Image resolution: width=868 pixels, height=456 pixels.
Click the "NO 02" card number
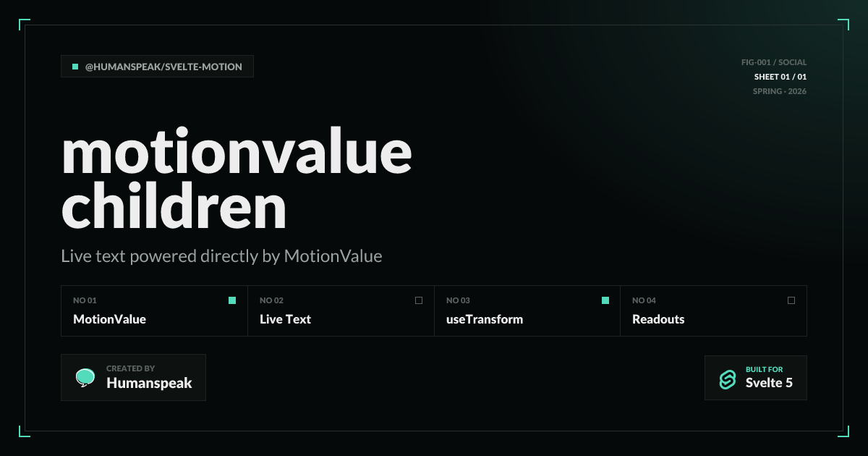pyautogui.click(x=271, y=300)
